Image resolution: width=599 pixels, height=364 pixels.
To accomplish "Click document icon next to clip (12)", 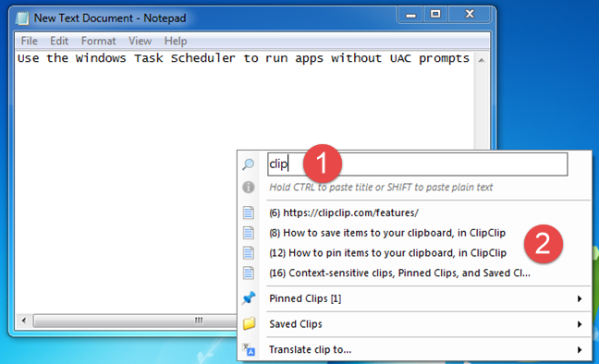I will [x=249, y=253].
